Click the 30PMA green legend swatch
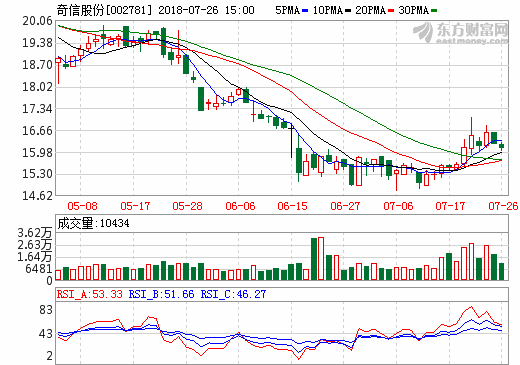This screenshot has width=520, height=365. coord(434,11)
